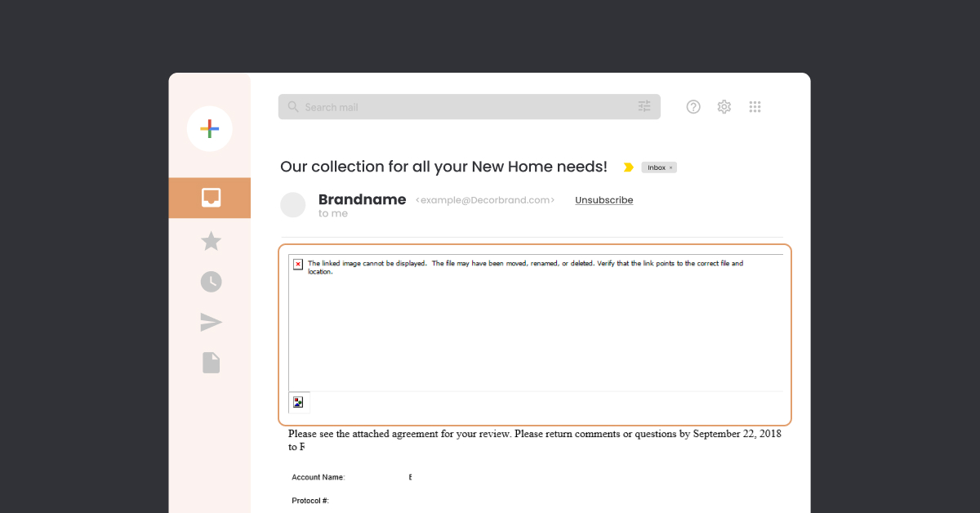Open the Help question mark icon
This screenshot has height=513, width=980.
pos(693,106)
